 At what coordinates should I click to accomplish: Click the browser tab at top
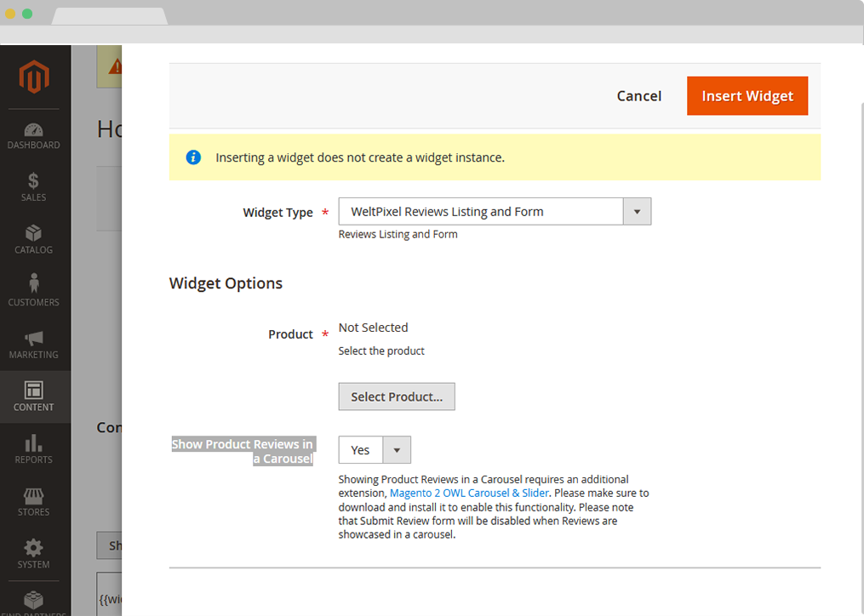coord(109,15)
